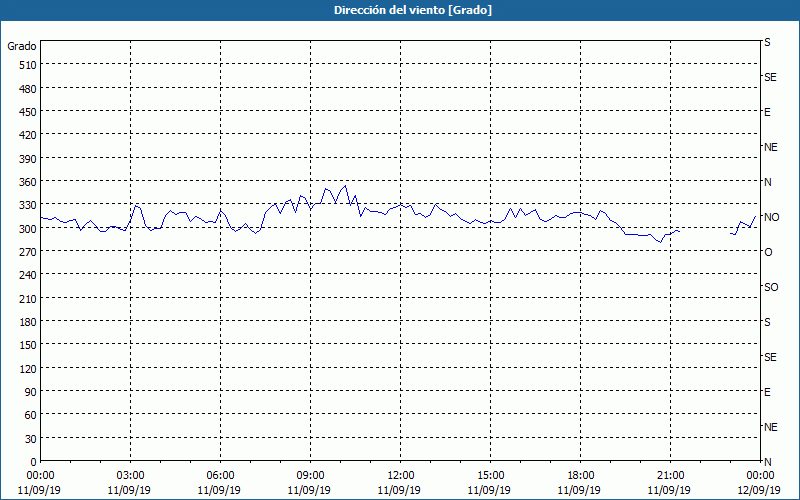Select the 06:00 x-axis time label
The width and height of the screenshot is (800, 500).
coord(220,476)
